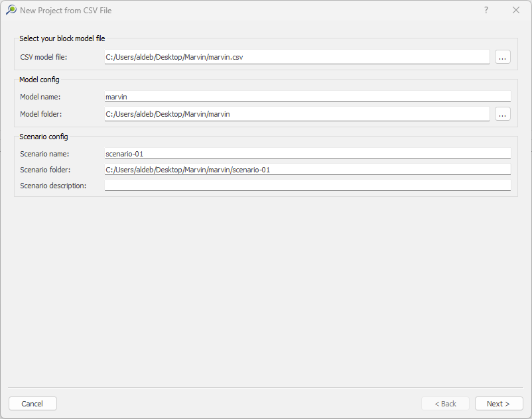Focus the empty Scenario description field
532x419 pixels.
[x=307, y=186]
